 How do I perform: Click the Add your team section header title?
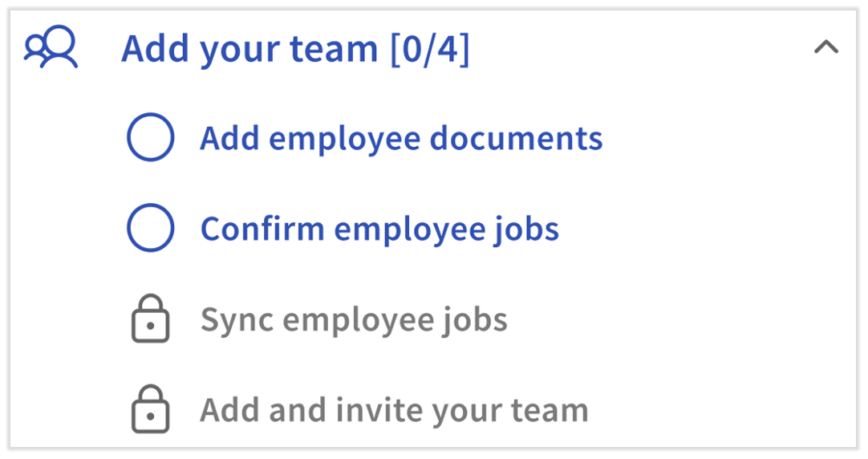pyautogui.click(x=250, y=50)
